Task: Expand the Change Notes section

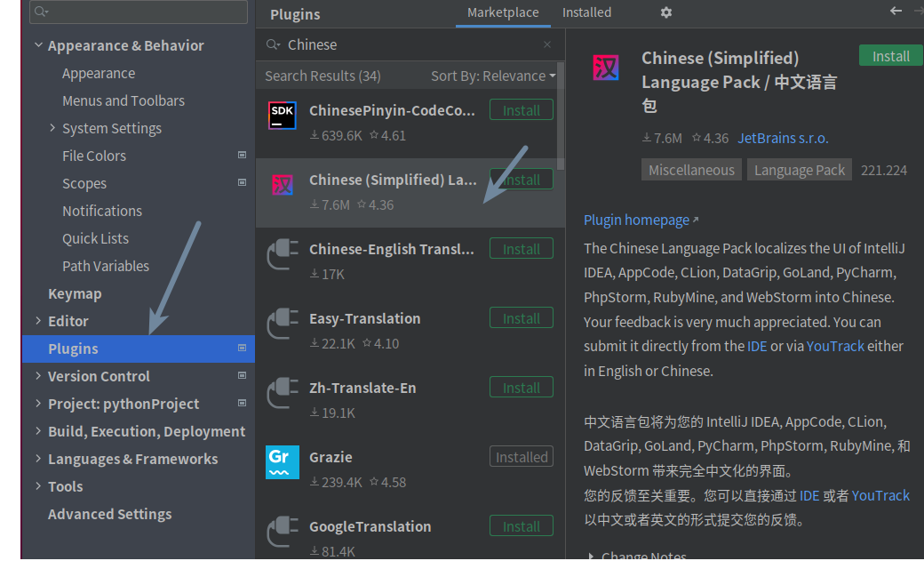Action: (591, 556)
